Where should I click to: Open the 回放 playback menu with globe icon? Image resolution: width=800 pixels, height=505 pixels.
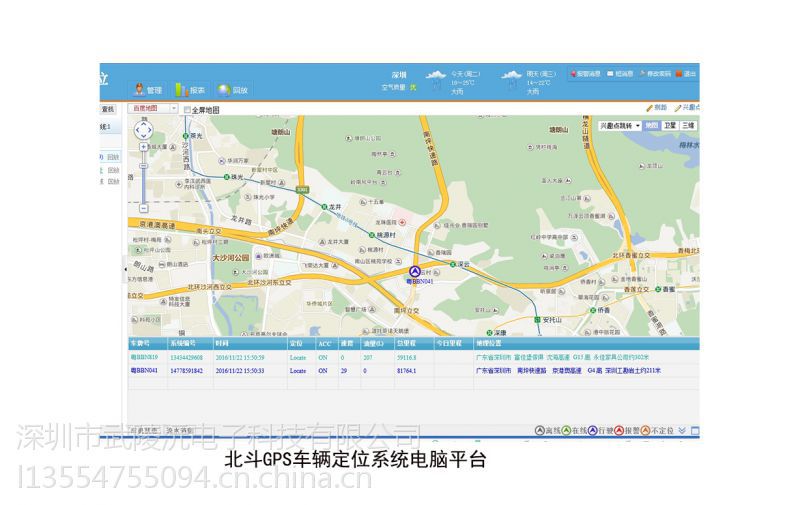coord(232,90)
